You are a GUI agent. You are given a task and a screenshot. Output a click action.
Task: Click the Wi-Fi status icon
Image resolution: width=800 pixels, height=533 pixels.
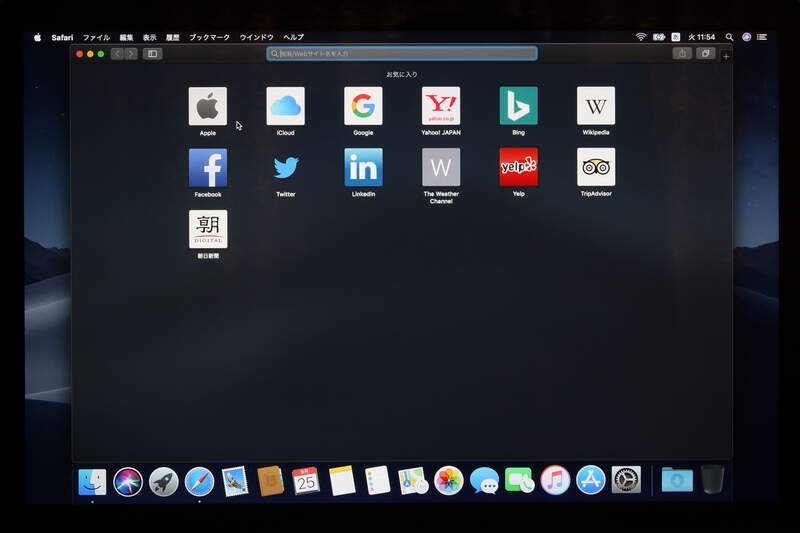(641, 37)
